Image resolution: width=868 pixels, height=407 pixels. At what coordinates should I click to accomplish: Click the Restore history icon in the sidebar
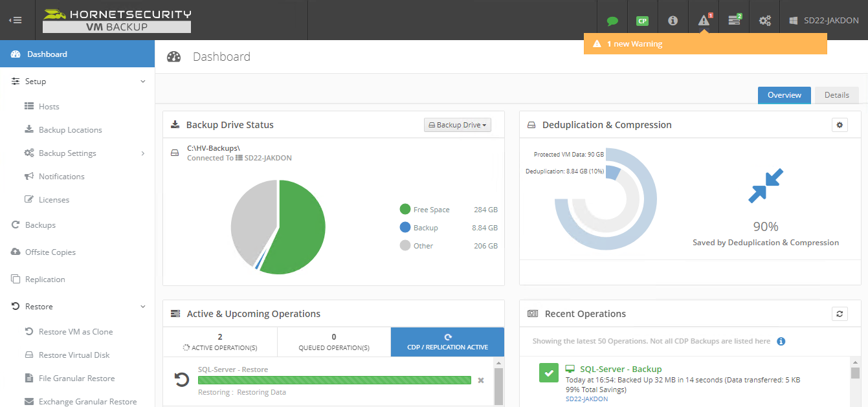pos(16,307)
